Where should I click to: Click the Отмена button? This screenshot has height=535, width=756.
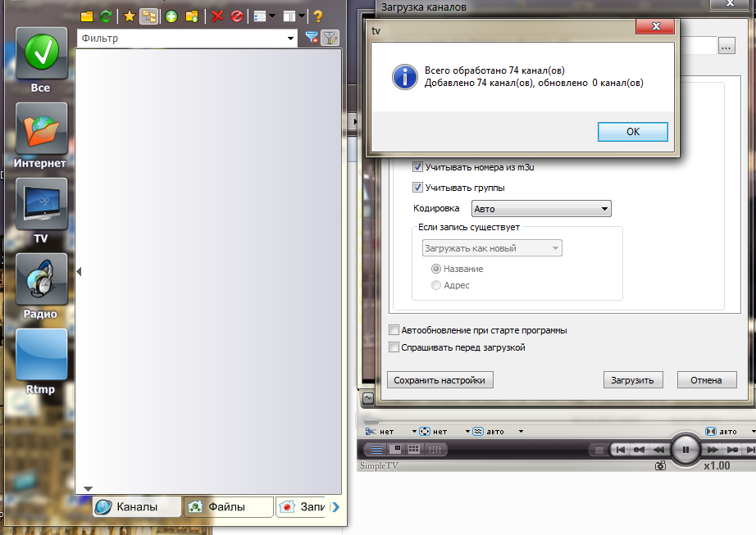(x=706, y=380)
